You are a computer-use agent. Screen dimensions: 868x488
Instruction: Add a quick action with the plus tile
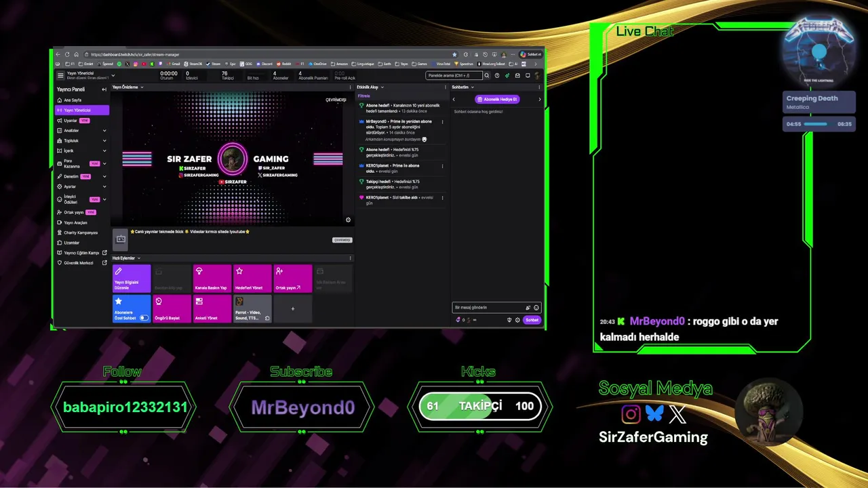tap(293, 308)
